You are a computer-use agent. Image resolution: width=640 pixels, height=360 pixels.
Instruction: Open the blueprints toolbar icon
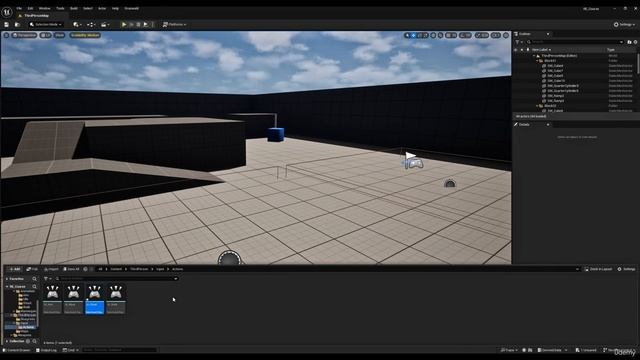[x=91, y=24]
